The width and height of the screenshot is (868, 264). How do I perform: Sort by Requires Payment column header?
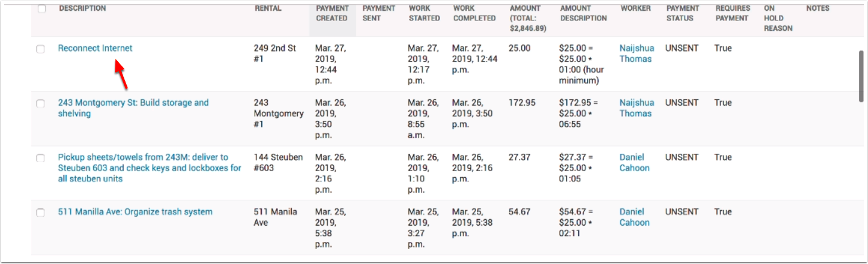point(732,13)
